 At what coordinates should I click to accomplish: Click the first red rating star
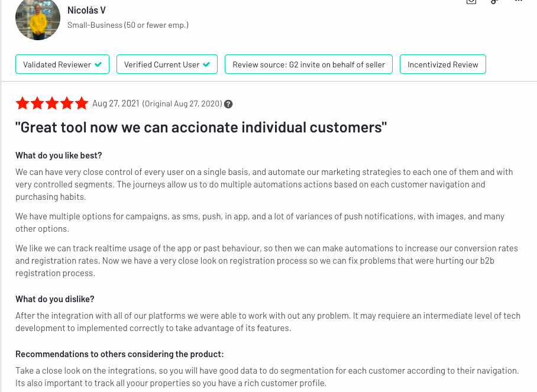[x=22, y=103]
